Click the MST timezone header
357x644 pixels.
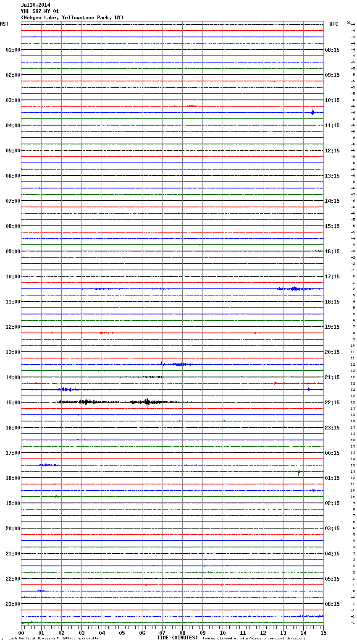[4, 24]
